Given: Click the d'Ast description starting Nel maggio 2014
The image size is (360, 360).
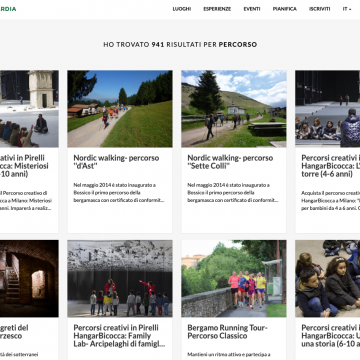Looking at the screenshot, I should click(119, 193).
